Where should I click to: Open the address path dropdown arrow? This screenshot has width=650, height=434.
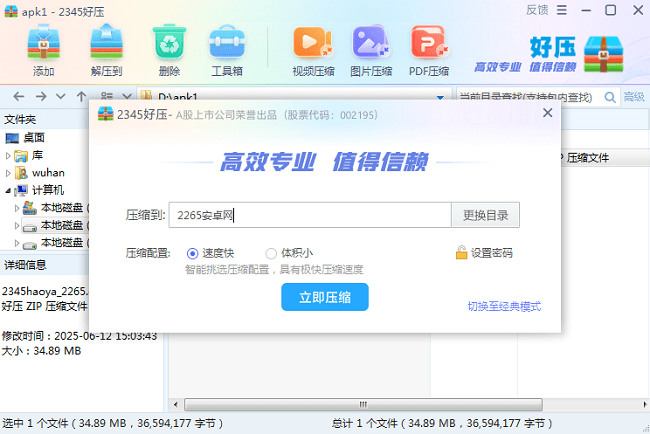point(440,96)
